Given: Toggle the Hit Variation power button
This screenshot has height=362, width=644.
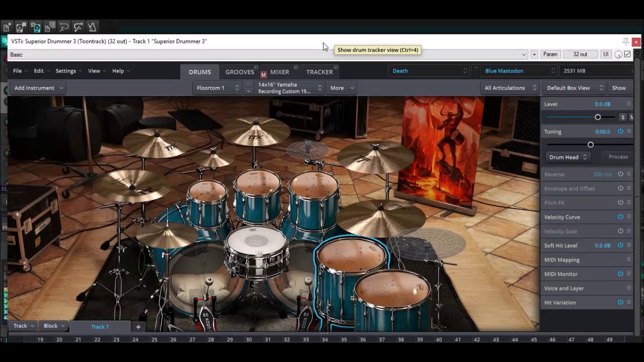Looking at the screenshot, I should click(620, 302).
